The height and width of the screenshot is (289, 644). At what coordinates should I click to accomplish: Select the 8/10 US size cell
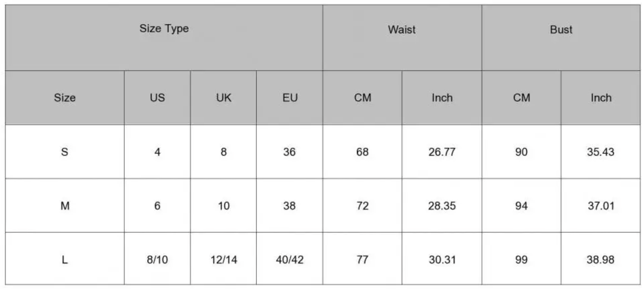point(157,260)
